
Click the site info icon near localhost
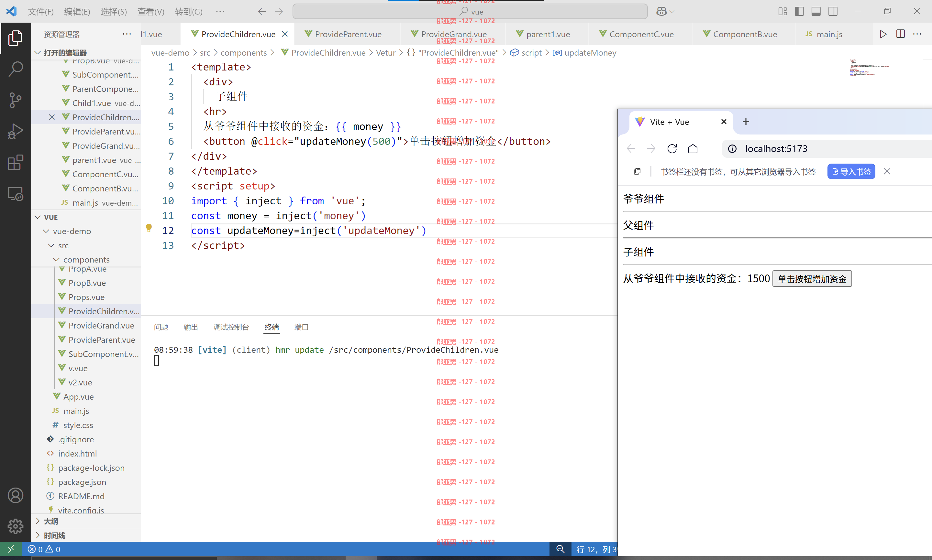732,149
